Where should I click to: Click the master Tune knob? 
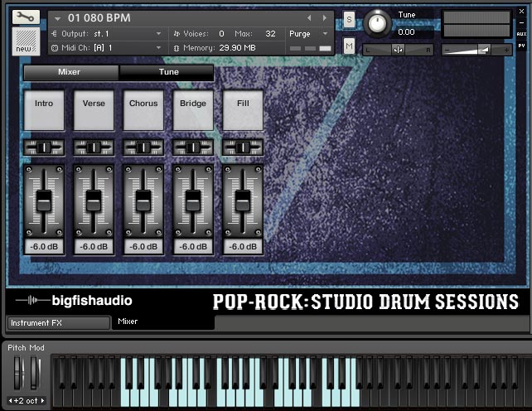(376, 23)
